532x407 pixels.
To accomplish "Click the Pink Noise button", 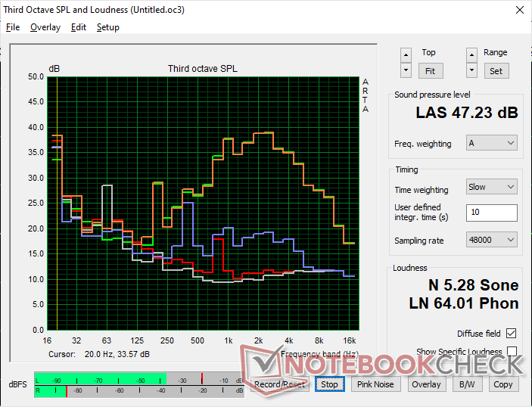I will tap(375, 384).
